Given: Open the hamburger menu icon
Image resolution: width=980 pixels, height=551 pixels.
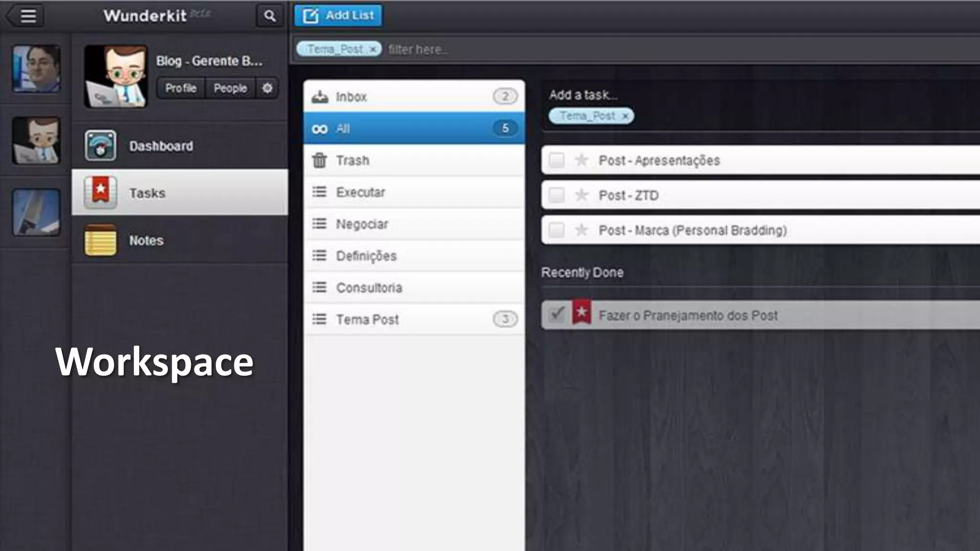Looking at the screenshot, I should point(28,16).
